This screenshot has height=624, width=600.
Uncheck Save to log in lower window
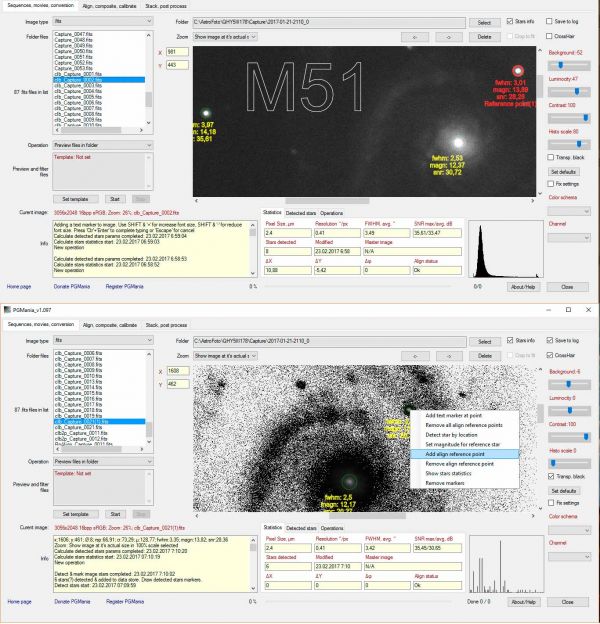tap(549, 340)
